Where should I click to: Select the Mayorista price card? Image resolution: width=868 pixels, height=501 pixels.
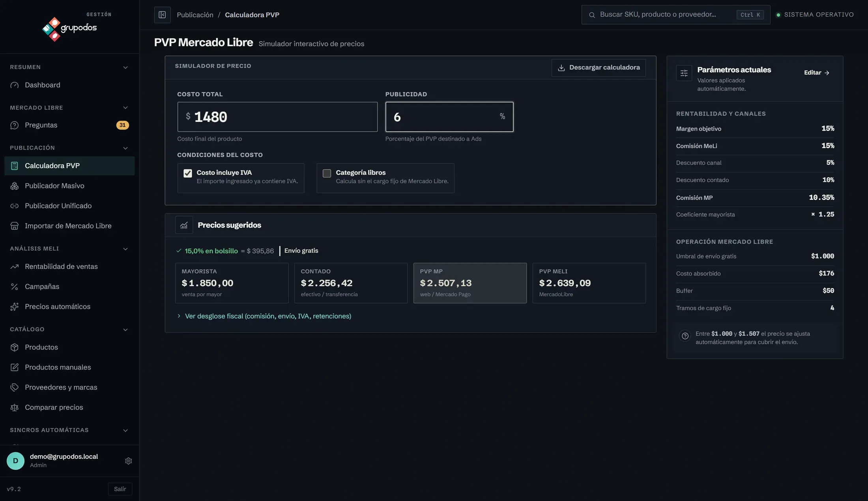click(x=232, y=283)
